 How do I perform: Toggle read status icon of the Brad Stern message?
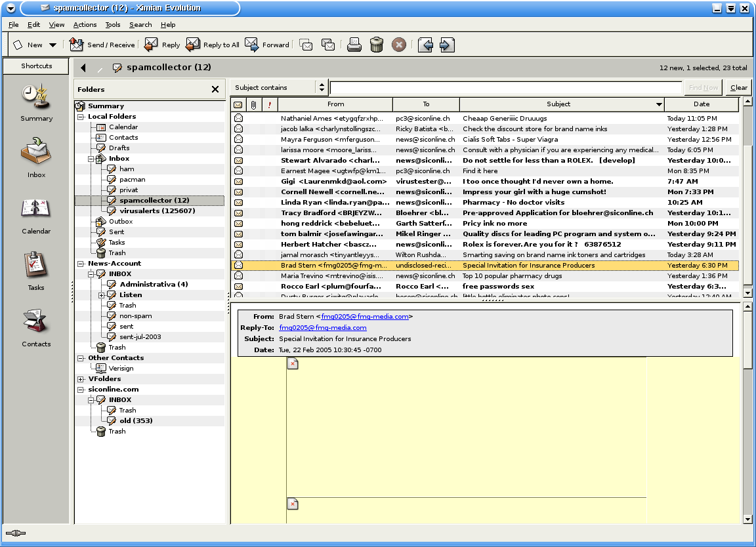238,266
